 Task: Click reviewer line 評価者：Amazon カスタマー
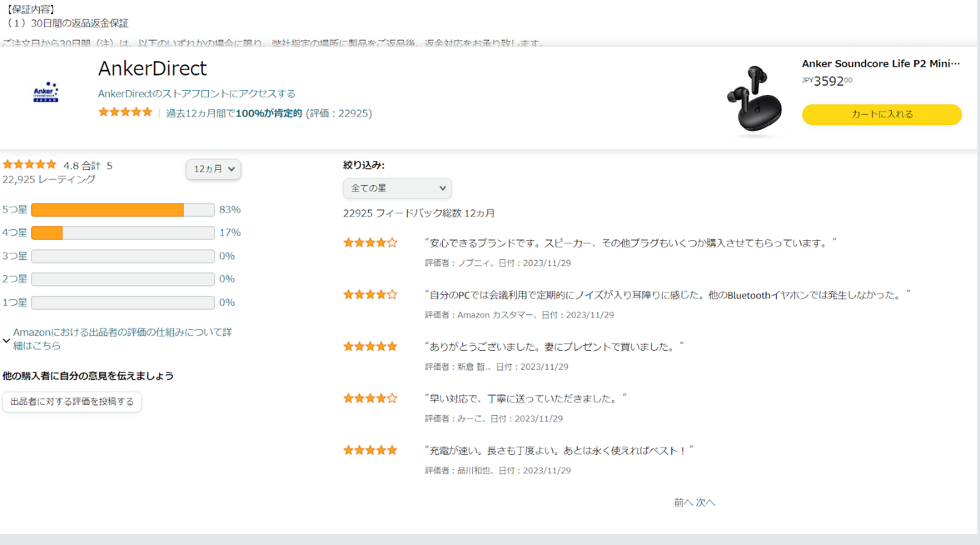click(x=519, y=315)
